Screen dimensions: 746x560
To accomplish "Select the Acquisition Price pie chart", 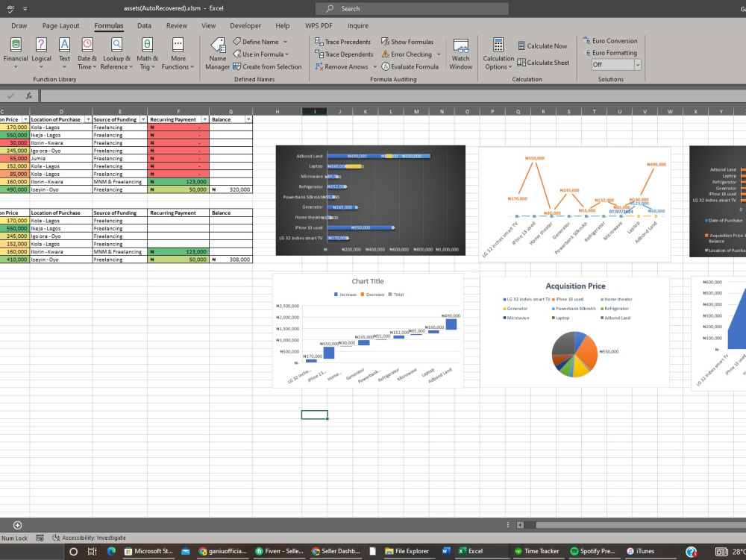I will [574, 331].
